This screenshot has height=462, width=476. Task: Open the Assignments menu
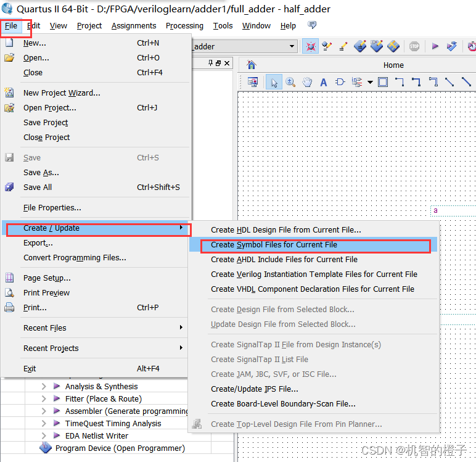[134, 26]
